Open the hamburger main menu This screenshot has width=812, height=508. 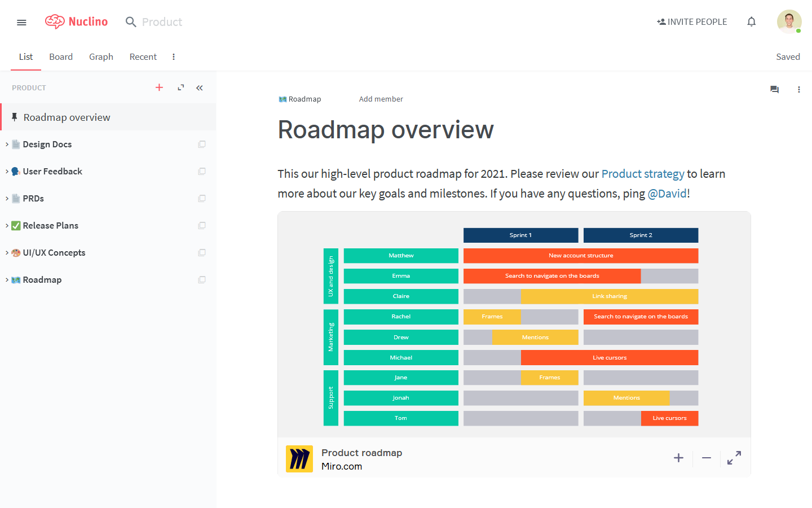pos(21,22)
